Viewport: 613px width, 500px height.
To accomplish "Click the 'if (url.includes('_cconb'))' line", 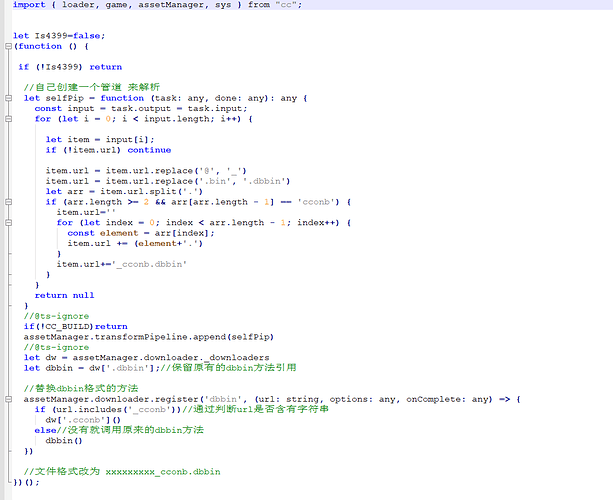I will (181, 409).
